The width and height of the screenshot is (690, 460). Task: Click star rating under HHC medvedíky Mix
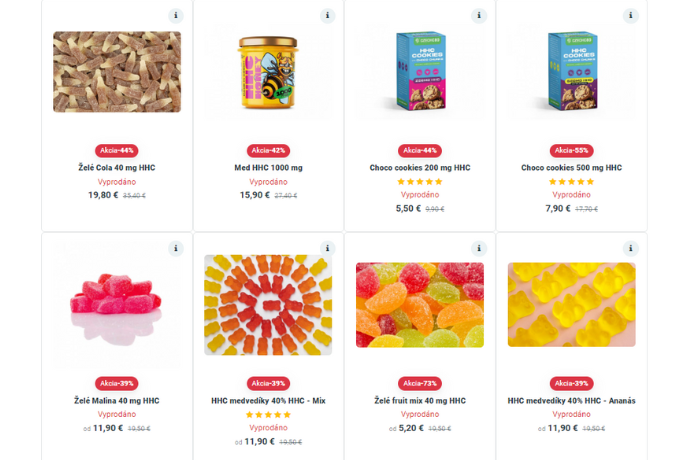point(268,415)
